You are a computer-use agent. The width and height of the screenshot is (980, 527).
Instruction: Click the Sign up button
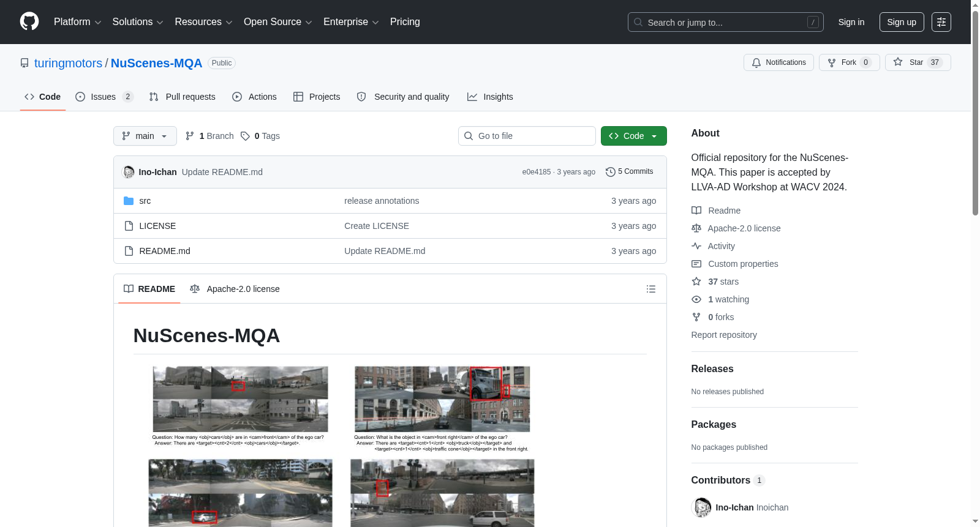(x=902, y=22)
